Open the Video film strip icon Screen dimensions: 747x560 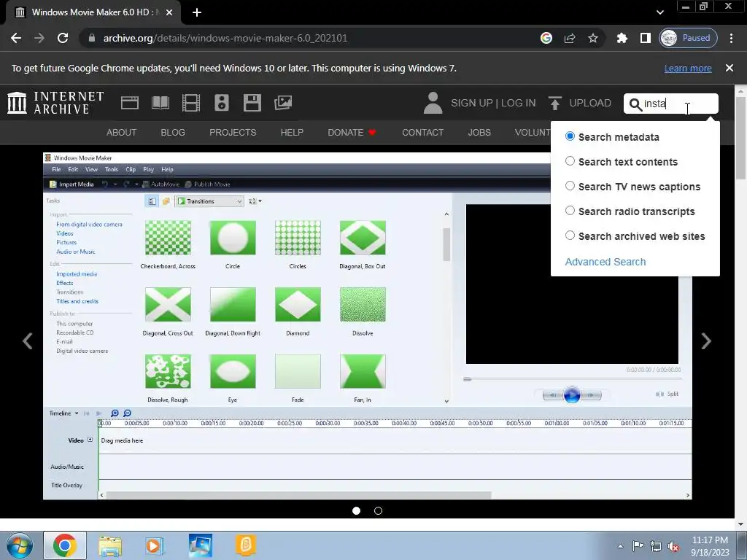(x=191, y=103)
